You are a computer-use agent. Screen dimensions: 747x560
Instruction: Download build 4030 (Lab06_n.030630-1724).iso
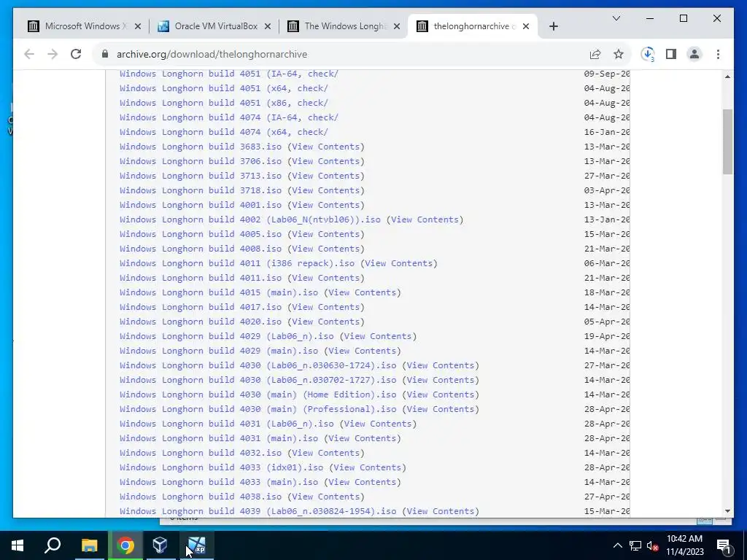point(258,365)
